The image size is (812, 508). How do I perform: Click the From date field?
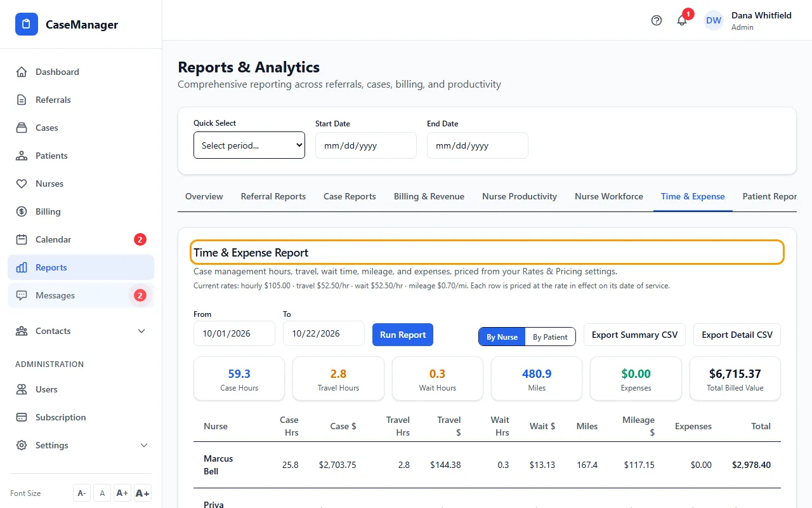coord(234,333)
